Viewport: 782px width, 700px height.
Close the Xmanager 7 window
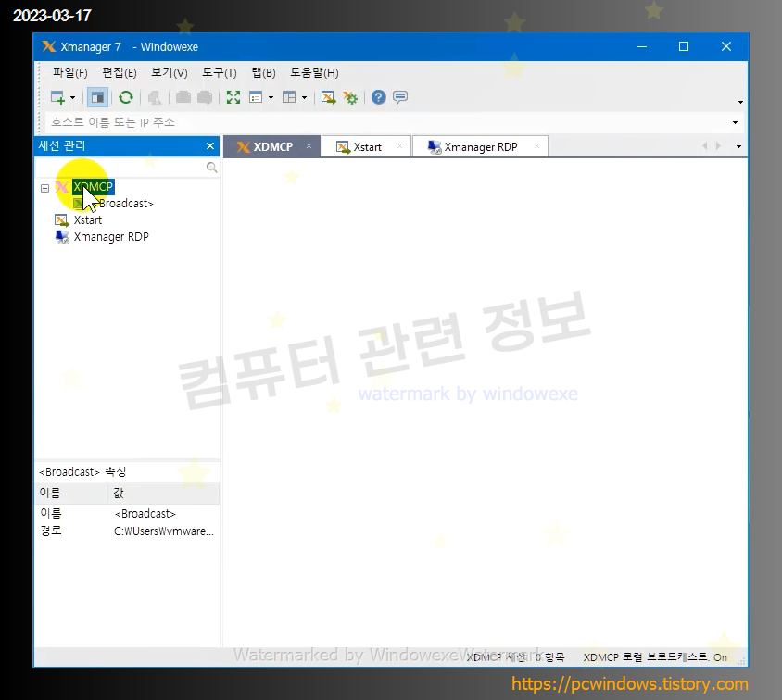click(726, 47)
